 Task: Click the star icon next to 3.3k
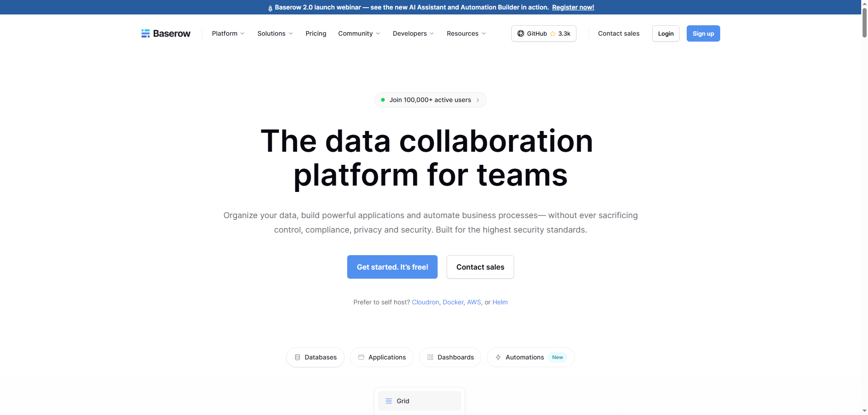click(x=553, y=33)
